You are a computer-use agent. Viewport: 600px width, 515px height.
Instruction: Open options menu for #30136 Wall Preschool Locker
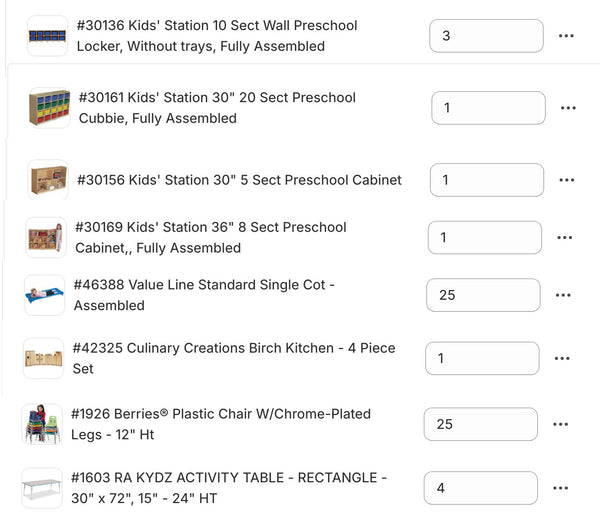tap(566, 36)
